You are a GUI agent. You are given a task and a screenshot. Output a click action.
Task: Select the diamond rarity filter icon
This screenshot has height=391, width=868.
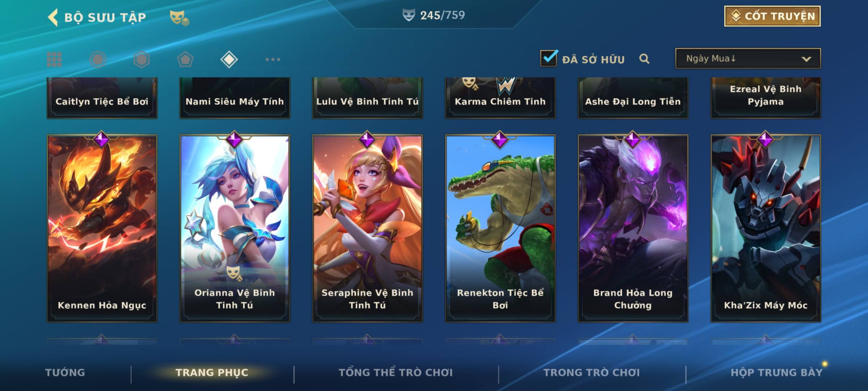coord(229,59)
